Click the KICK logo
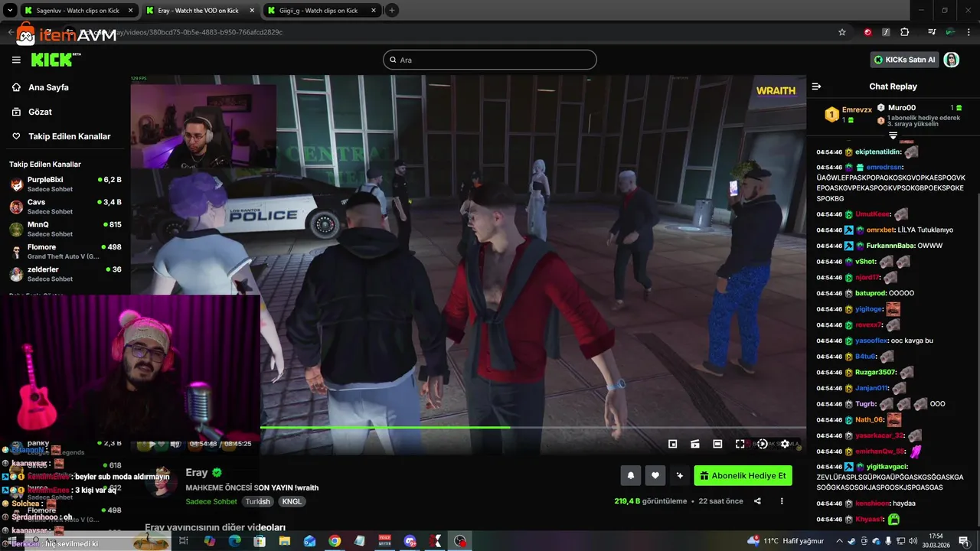Screen dimensions: 980x551 coord(56,60)
